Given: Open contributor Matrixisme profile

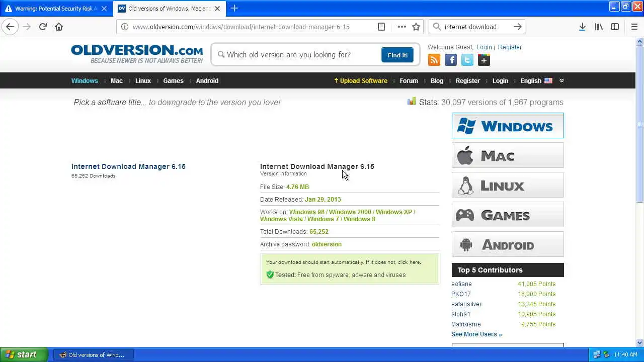Looking at the screenshot, I should click(466, 324).
